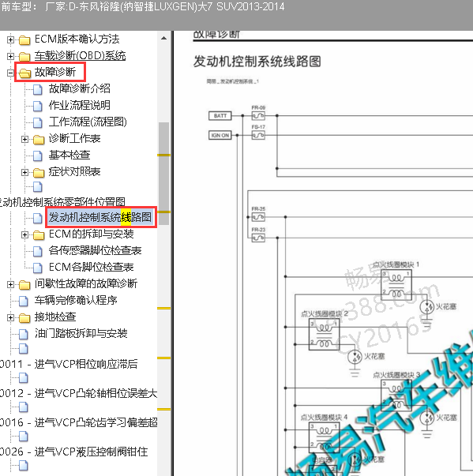
Task: Select the 诊断工作表 folder label
Action: click(74, 139)
